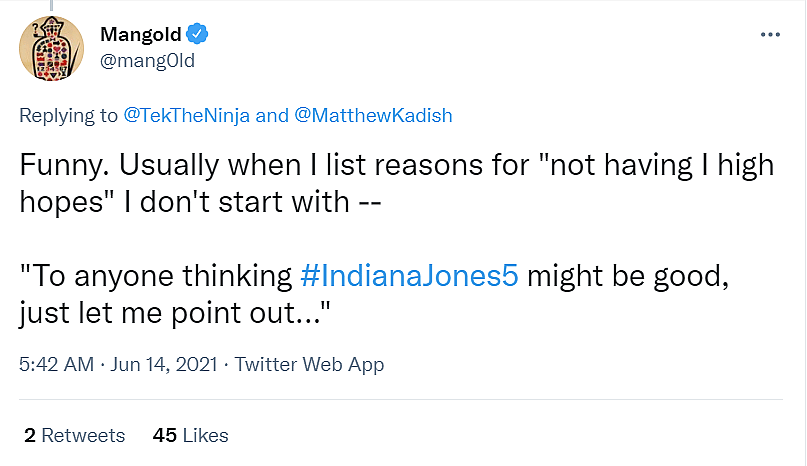Click the likes count number 45
The height and width of the screenshot is (466, 807).
165,435
